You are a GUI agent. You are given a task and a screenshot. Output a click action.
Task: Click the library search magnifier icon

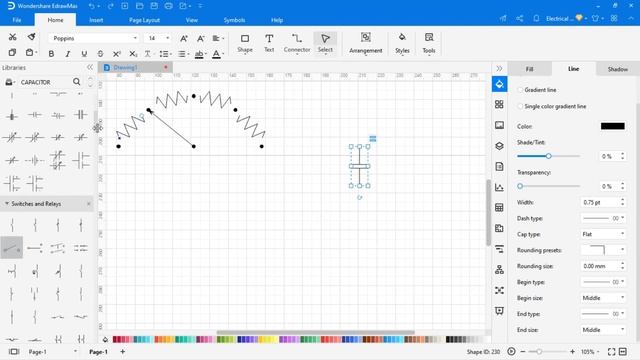click(76, 82)
